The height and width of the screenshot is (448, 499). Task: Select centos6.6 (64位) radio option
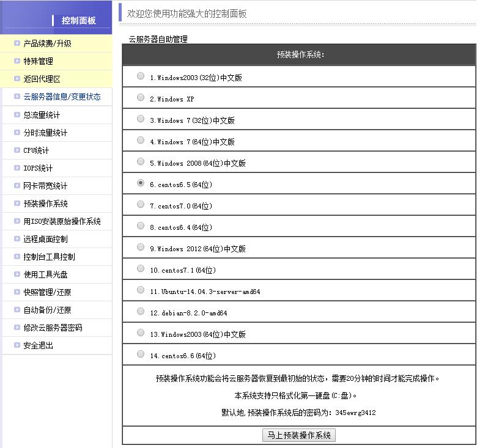(x=141, y=354)
